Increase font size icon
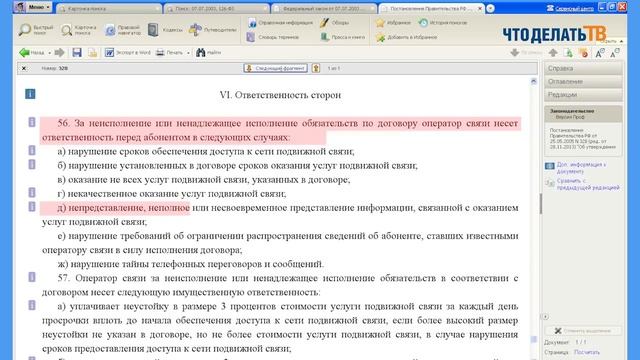 [600, 53]
